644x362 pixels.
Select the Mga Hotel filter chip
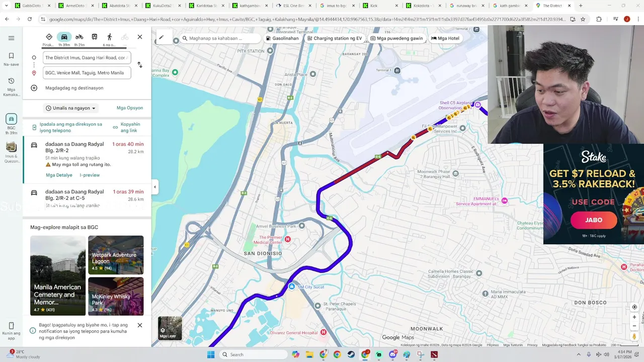tap(445, 38)
